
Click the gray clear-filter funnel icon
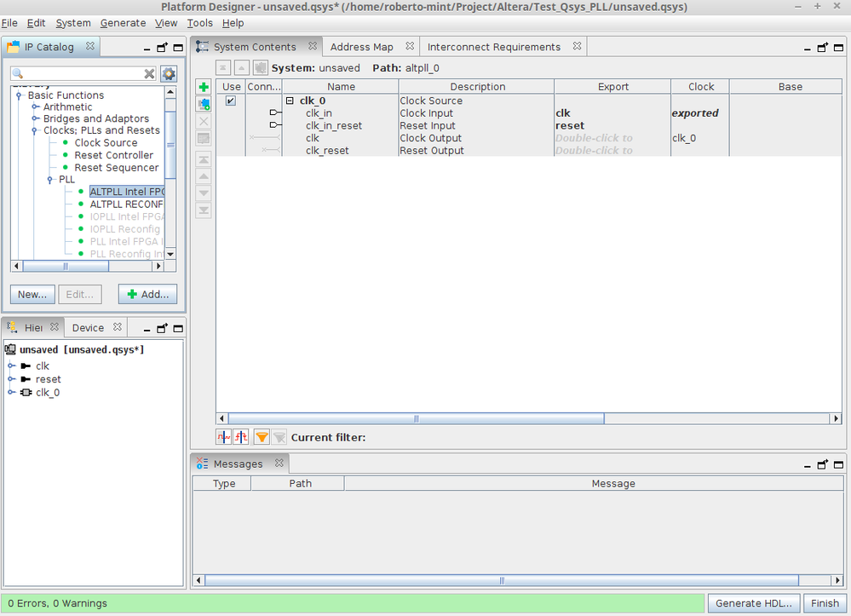pyautogui.click(x=279, y=437)
